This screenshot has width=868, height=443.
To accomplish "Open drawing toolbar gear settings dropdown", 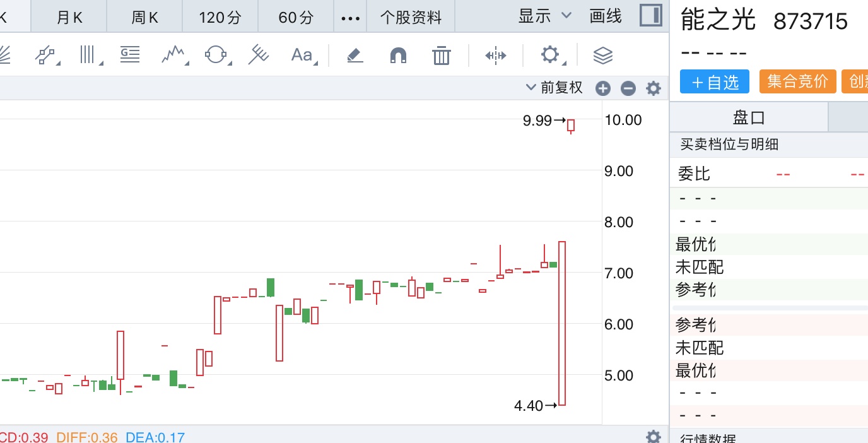I will (551, 56).
